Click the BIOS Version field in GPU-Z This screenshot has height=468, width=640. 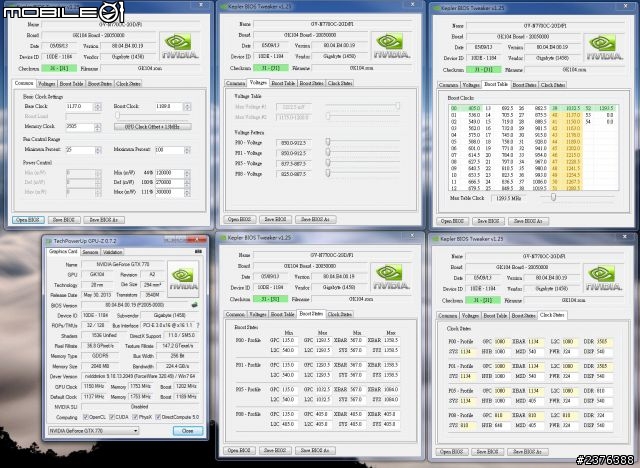(135, 305)
